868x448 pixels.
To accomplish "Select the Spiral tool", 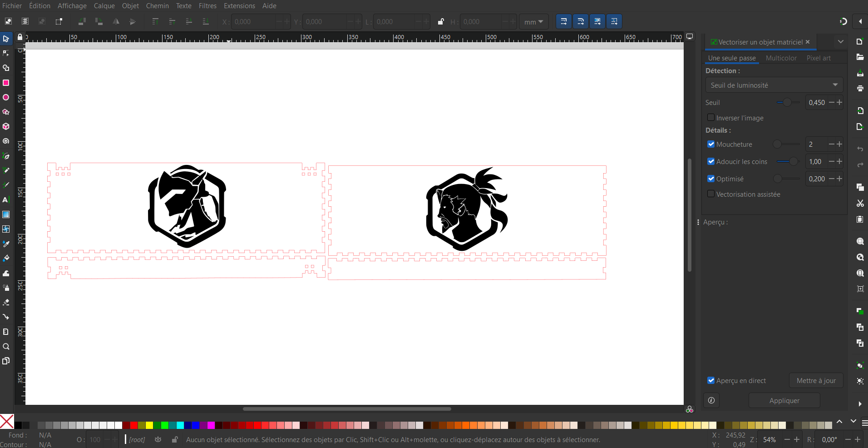I will point(6,141).
